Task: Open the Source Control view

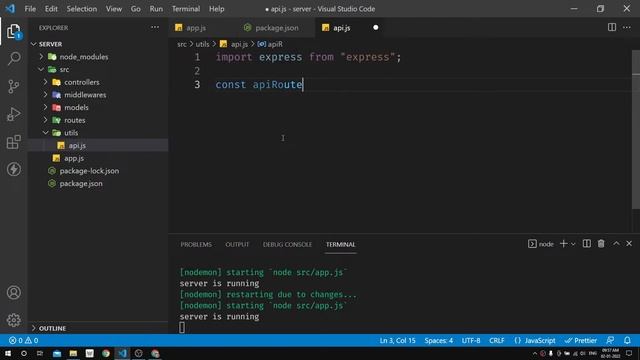Action: (13, 86)
